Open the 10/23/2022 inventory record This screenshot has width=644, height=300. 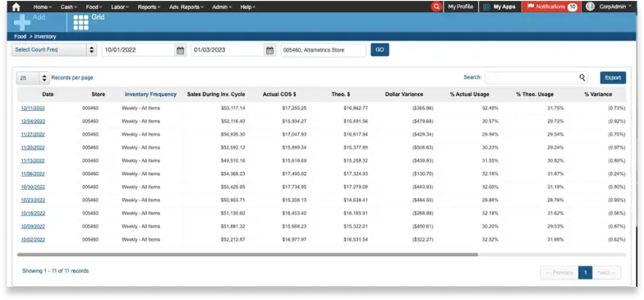33,201
